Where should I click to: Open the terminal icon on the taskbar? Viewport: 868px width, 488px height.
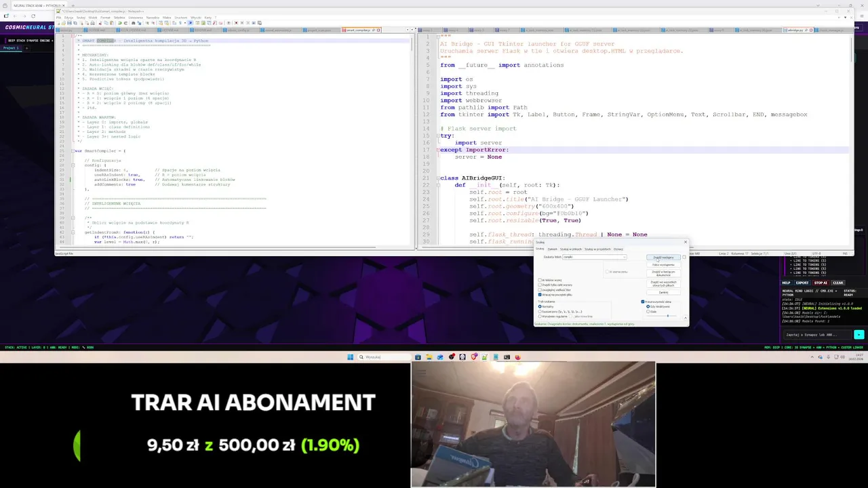point(507,357)
